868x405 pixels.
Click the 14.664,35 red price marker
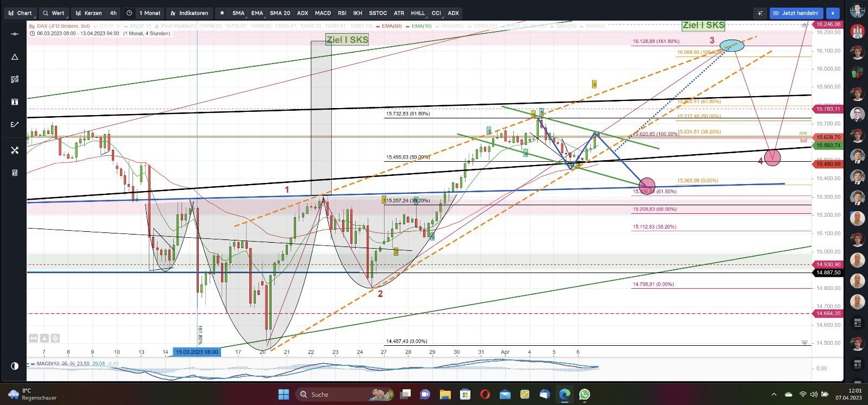click(828, 313)
